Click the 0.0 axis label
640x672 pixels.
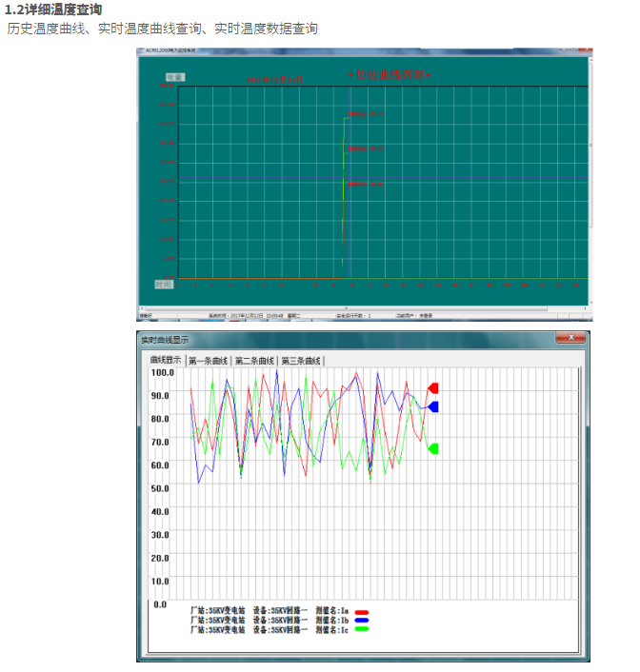tap(160, 604)
